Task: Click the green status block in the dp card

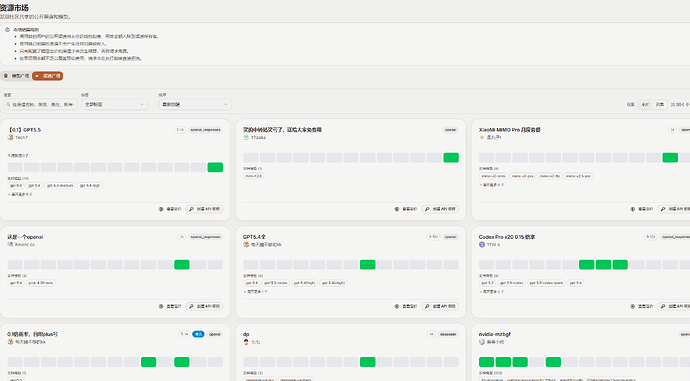Action: coord(367,362)
